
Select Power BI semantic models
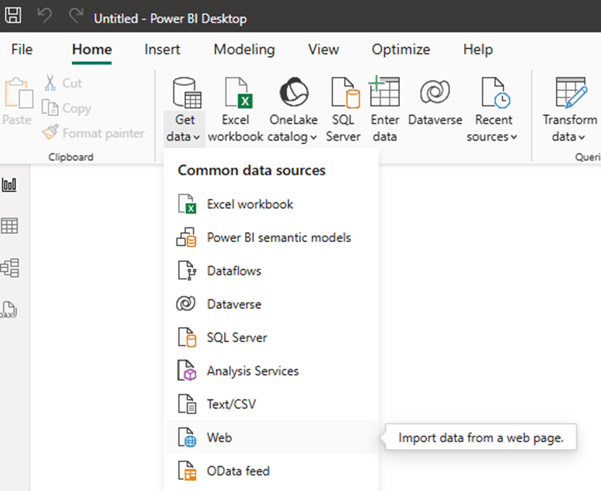(x=278, y=238)
